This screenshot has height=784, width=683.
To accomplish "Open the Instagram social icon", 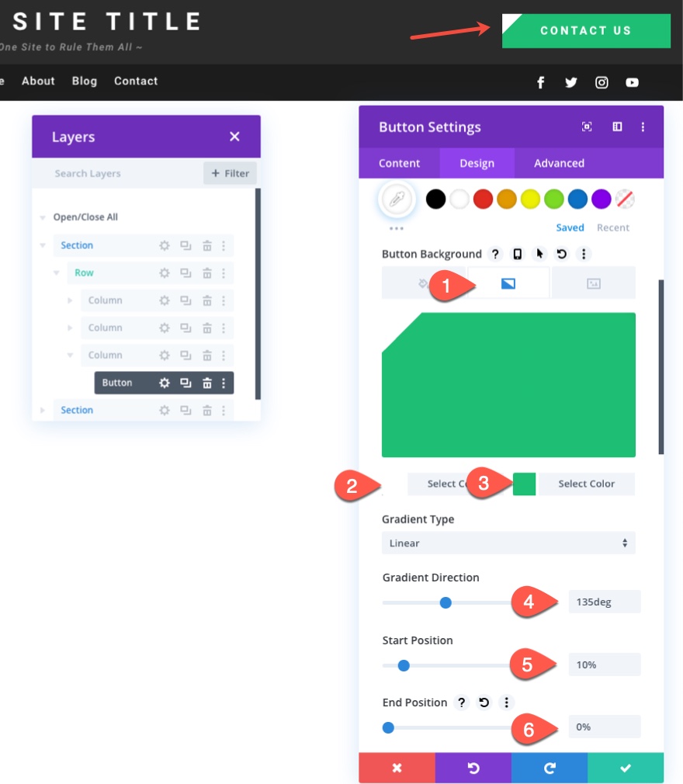I will tap(602, 82).
